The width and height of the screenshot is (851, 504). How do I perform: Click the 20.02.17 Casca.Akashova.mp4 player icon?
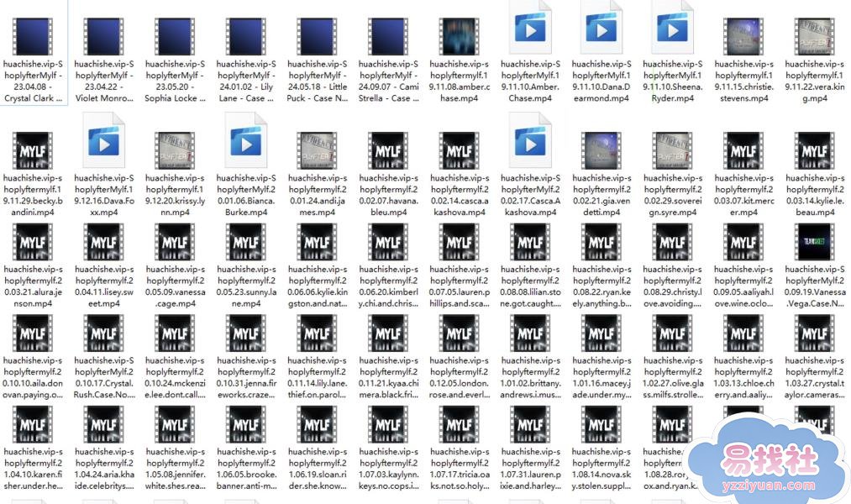click(530, 140)
